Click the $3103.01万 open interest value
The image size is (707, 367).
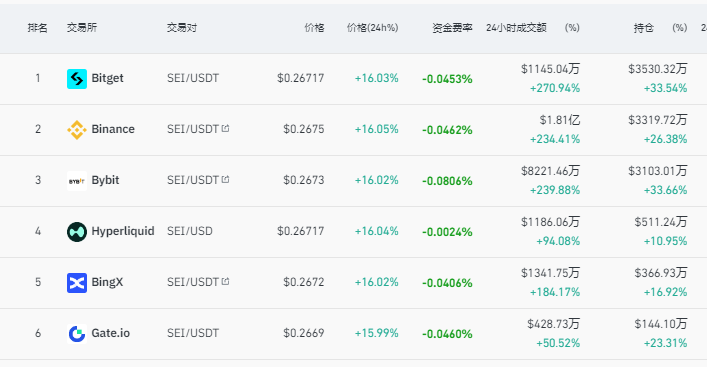[x=658, y=171]
